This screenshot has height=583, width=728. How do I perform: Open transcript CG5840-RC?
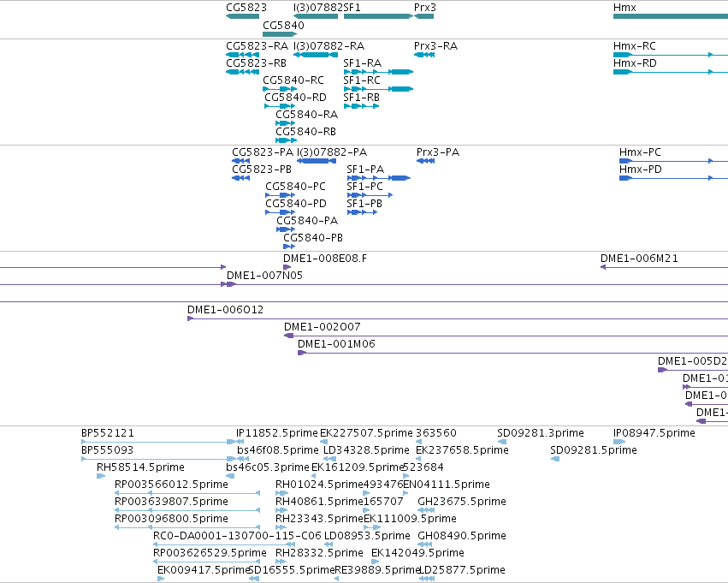pyautogui.click(x=280, y=89)
